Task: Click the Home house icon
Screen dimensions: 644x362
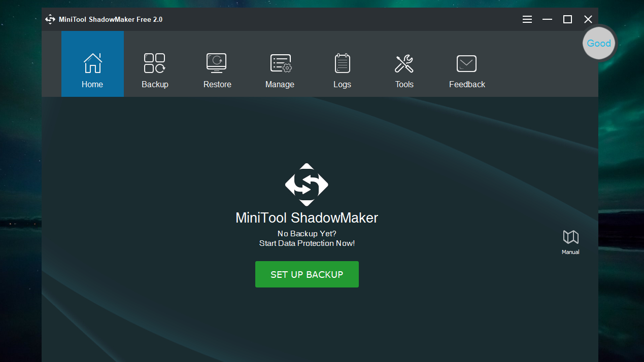Action: (x=92, y=63)
